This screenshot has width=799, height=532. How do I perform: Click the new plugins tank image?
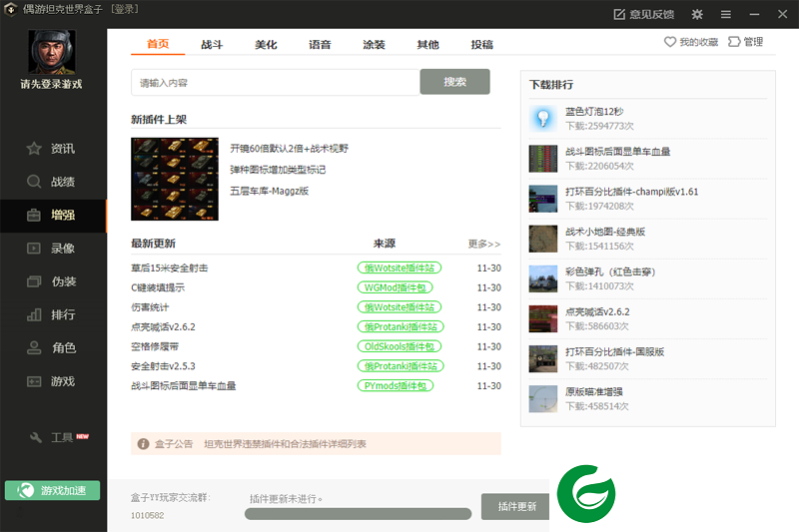175,180
